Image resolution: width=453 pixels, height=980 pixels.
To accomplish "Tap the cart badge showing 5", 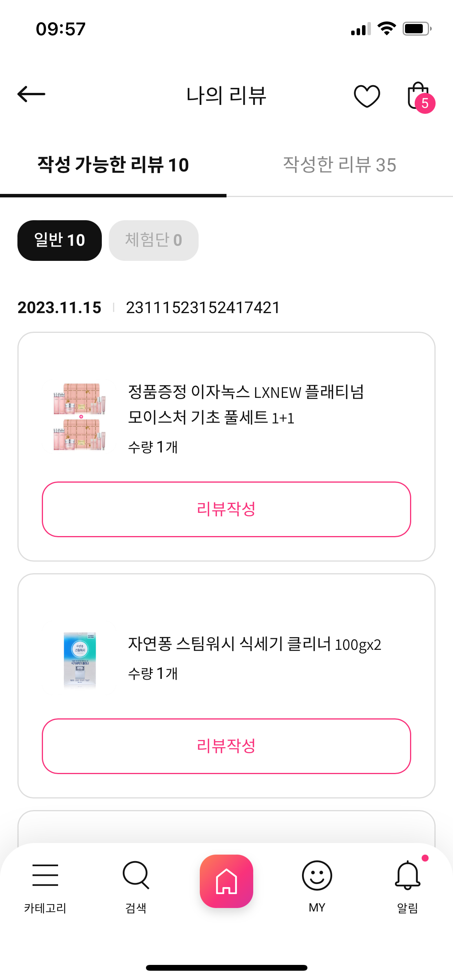I will coord(425,103).
